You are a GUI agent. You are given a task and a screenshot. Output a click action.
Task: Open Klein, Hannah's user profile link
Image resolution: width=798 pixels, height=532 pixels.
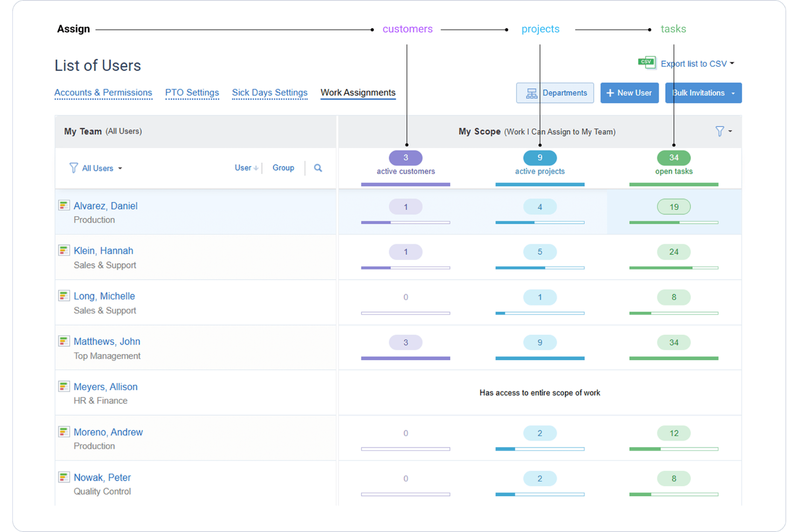click(104, 250)
